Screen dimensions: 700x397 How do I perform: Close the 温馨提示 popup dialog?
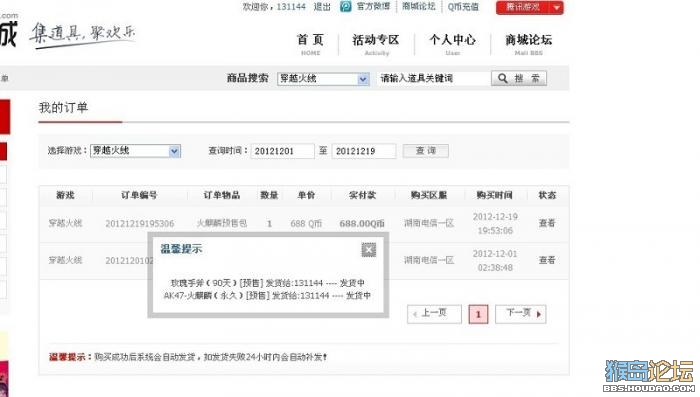pos(369,250)
